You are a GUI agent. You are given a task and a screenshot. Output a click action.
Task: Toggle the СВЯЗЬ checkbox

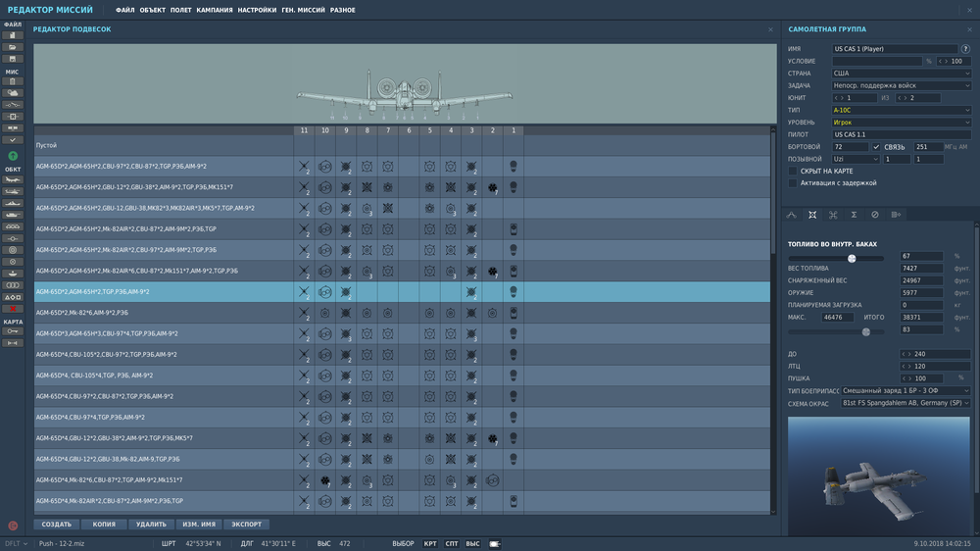(876, 147)
